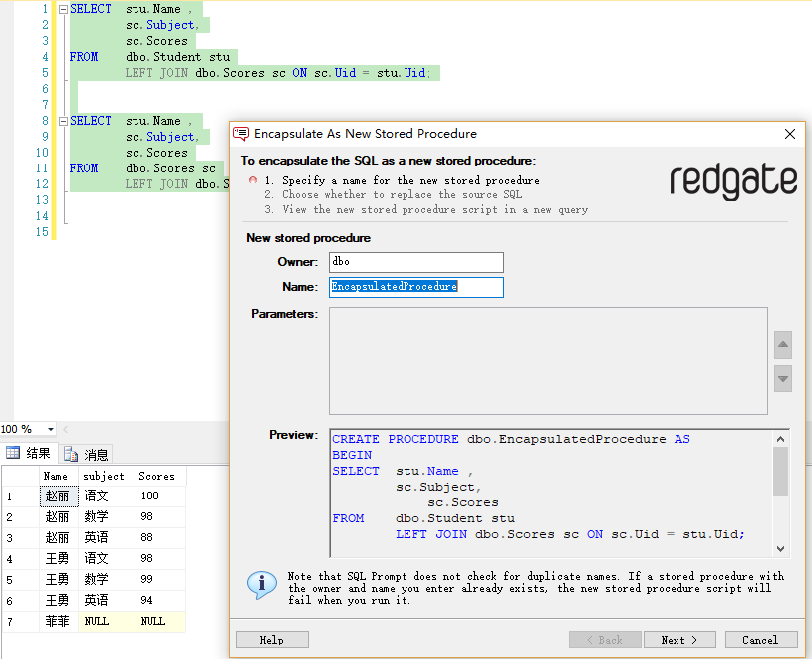This screenshot has height=659, width=812.
Task: Click Next to continue the wizard
Action: pyautogui.click(x=678, y=640)
